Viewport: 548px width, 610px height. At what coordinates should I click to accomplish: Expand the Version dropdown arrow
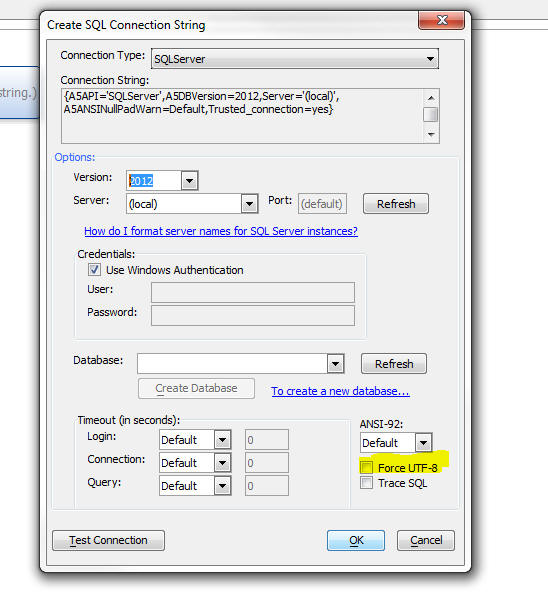[189, 181]
